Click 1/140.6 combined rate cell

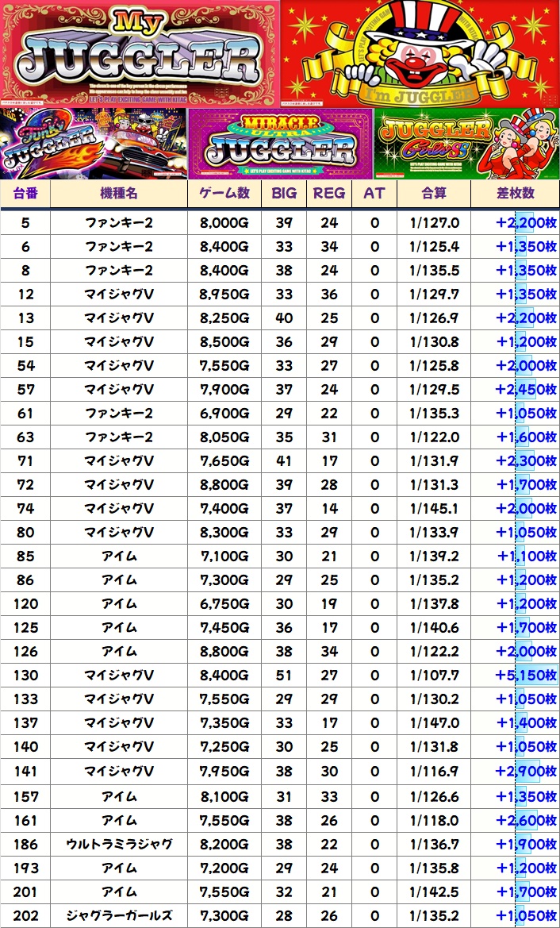click(434, 627)
